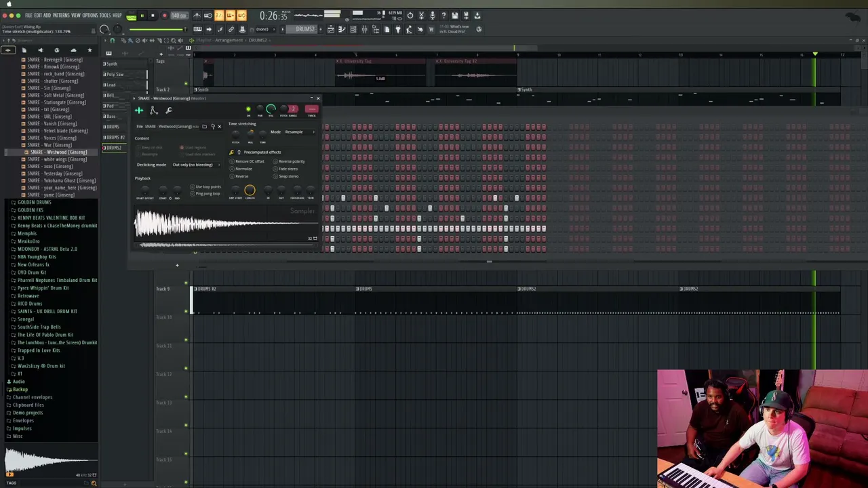Click the help question mark icon
The height and width of the screenshot is (488, 868).
[443, 15]
